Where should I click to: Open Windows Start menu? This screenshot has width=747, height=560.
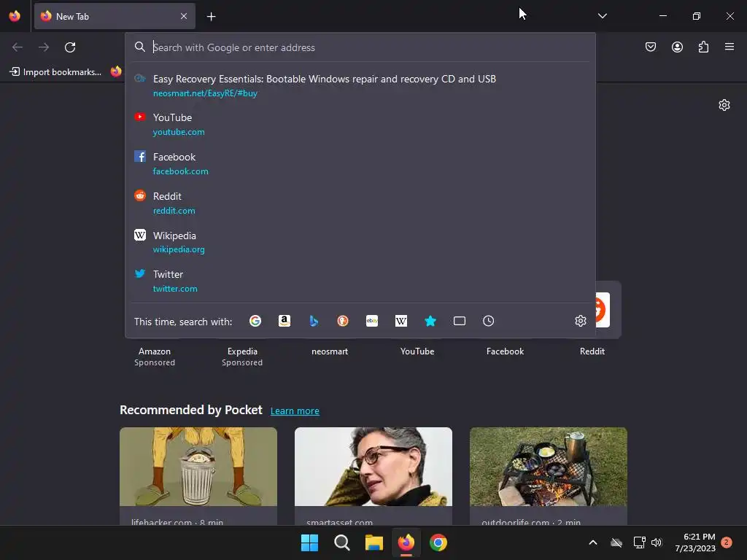pyautogui.click(x=309, y=542)
